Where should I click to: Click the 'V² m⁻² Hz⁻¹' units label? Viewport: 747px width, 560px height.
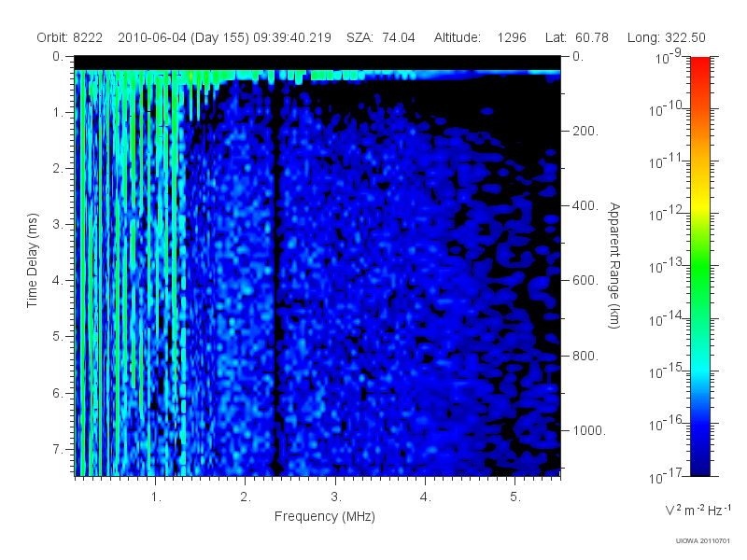click(x=698, y=510)
